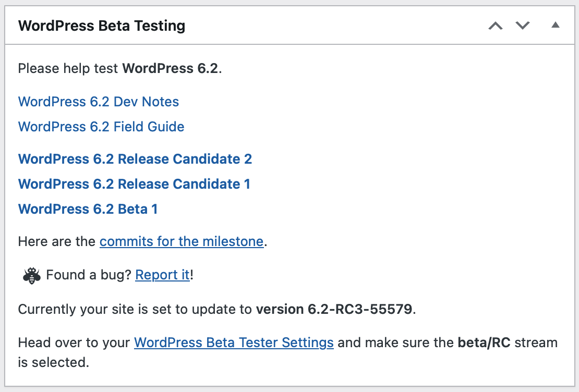Open WordPress 6.2 Release Candidate 1
579x392 pixels.
click(x=134, y=184)
